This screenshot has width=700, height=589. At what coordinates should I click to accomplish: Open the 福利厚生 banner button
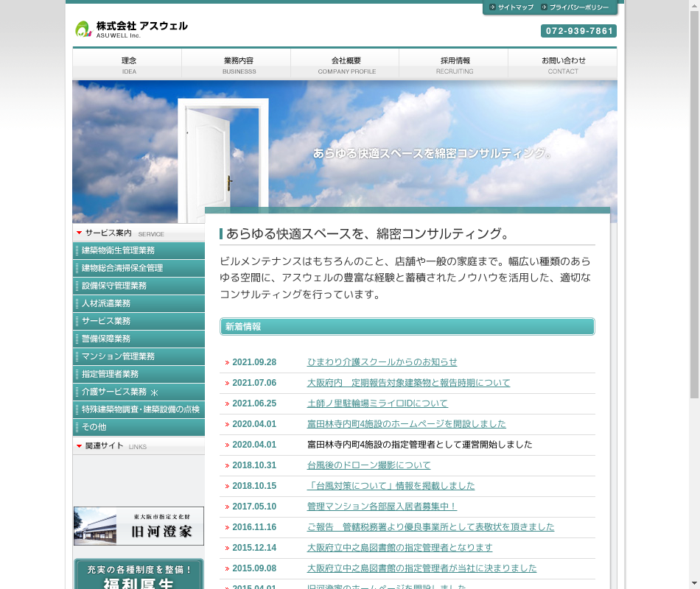[139, 574]
